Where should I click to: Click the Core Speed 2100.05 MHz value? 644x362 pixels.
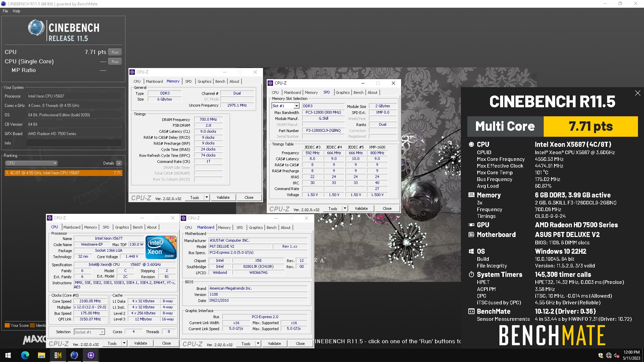pos(90,301)
